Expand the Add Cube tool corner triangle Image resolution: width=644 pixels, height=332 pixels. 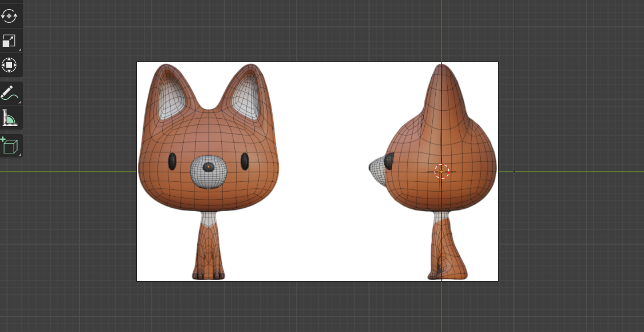(20, 155)
